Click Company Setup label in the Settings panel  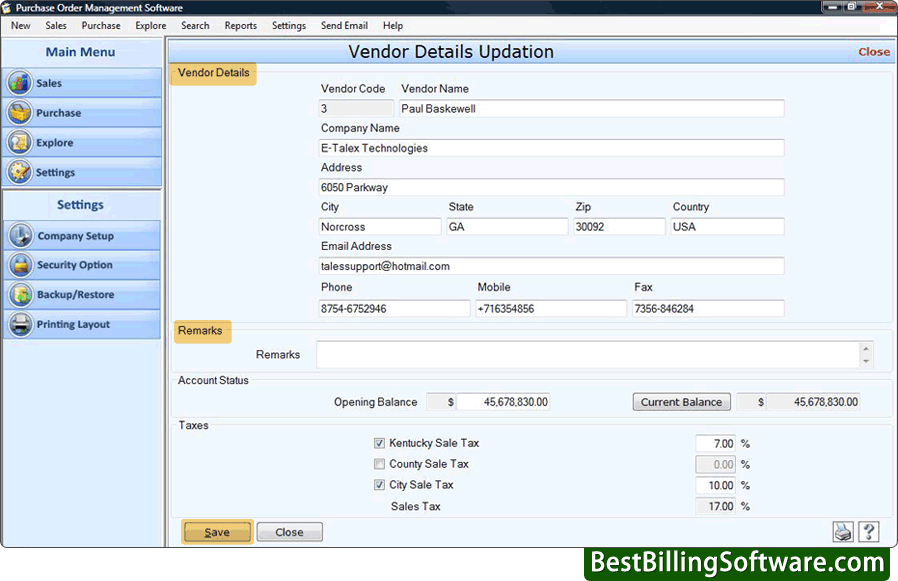click(76, 235)
